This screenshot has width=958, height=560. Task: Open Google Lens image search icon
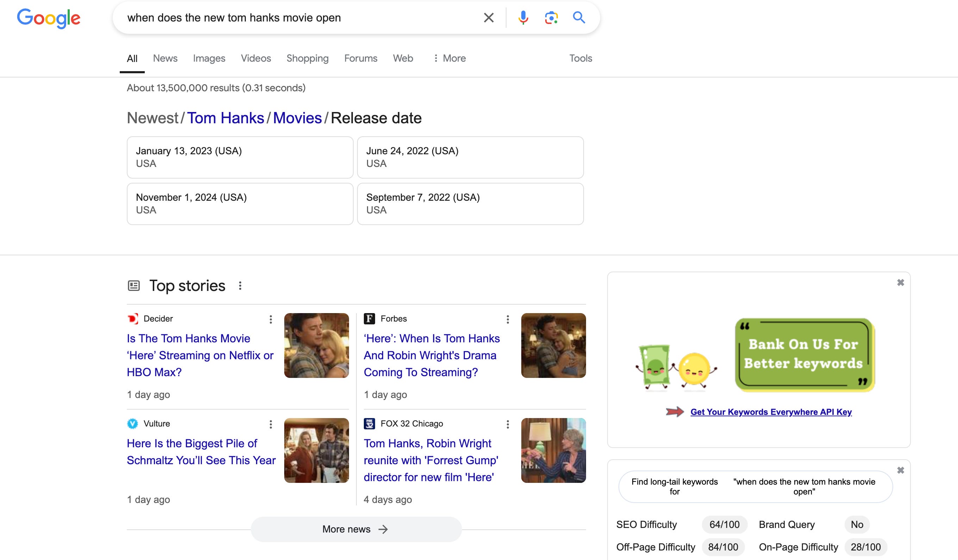tap(551, 18)
